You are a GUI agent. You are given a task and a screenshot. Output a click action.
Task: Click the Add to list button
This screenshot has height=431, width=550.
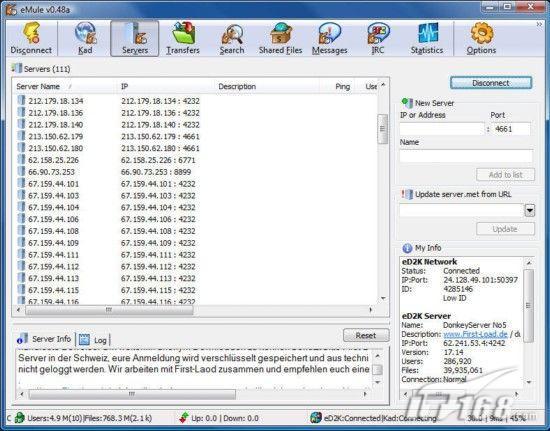pyautogui.click(x=505, y=175)
